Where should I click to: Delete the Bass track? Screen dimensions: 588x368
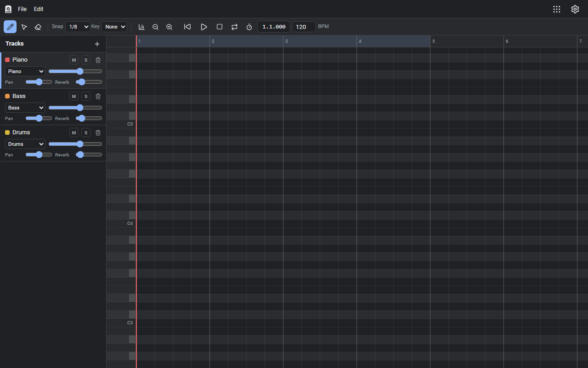[x=98, y=96]
